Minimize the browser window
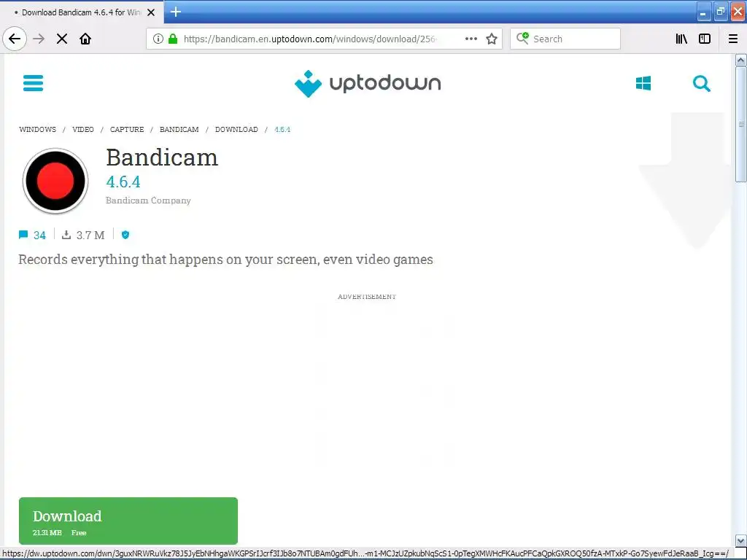Viewport: 747px width, 560px height. coord(704,12)
